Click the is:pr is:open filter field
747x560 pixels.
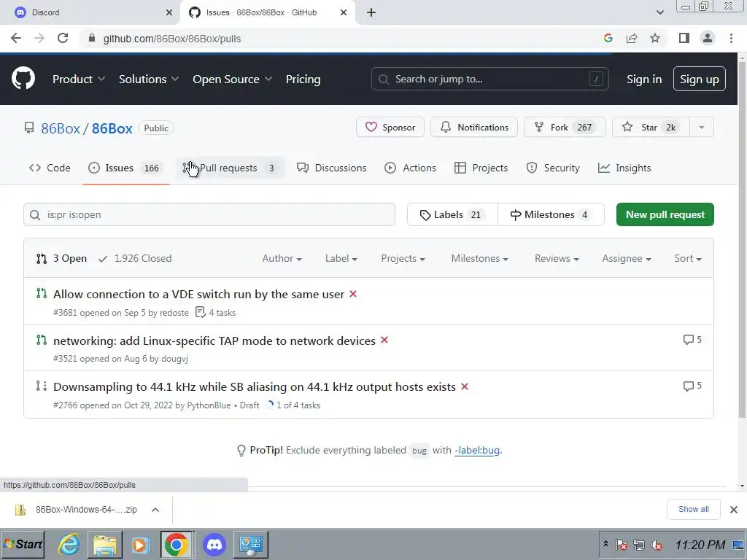209,214
